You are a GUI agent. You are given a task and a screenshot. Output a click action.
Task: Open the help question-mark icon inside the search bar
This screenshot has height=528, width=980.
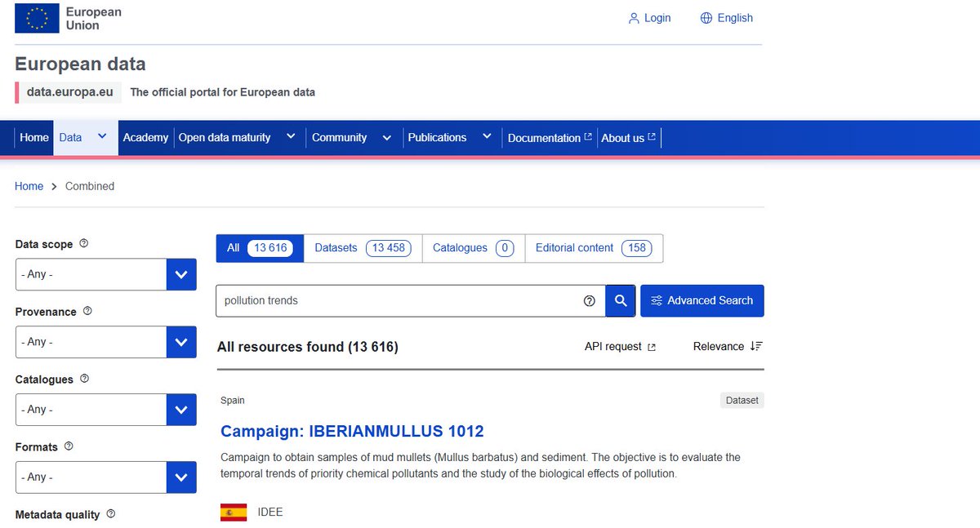(590, 300)
